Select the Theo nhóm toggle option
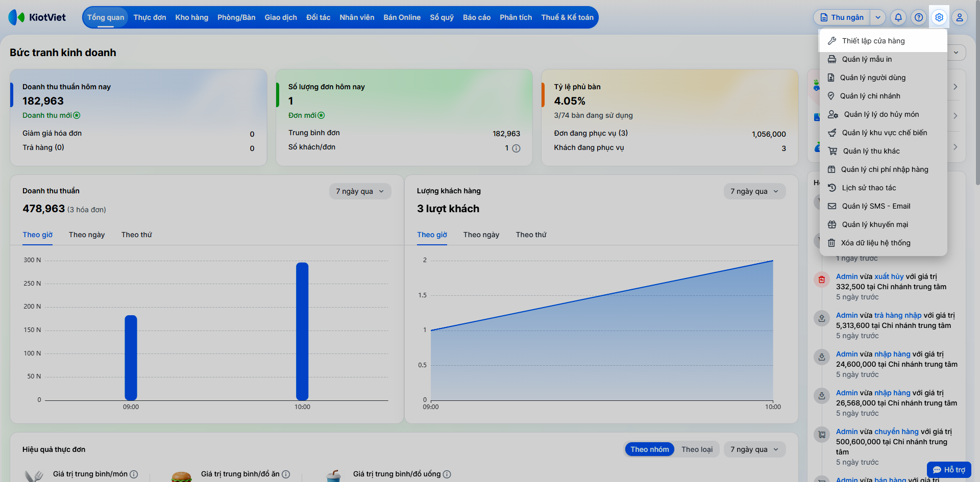The height and width of the screenshot is (482, 980). point(649,449)
